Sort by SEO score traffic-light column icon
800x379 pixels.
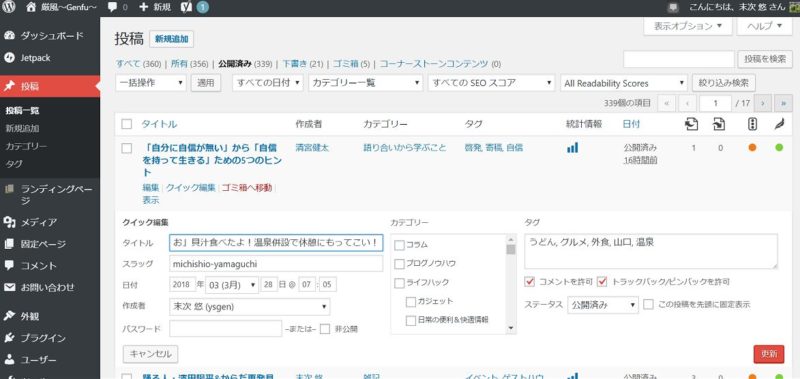[x=752, y=124]
